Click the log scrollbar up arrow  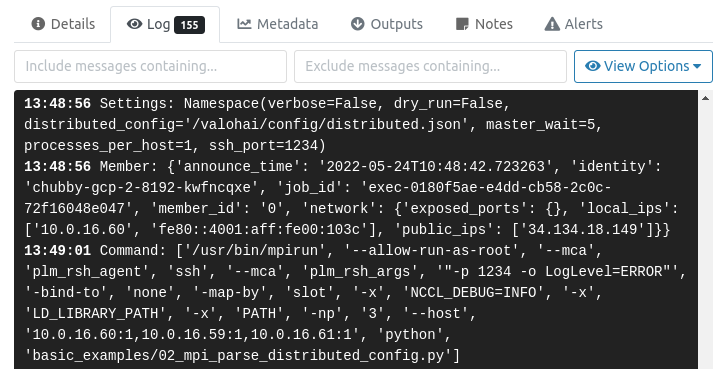(705, 98)
